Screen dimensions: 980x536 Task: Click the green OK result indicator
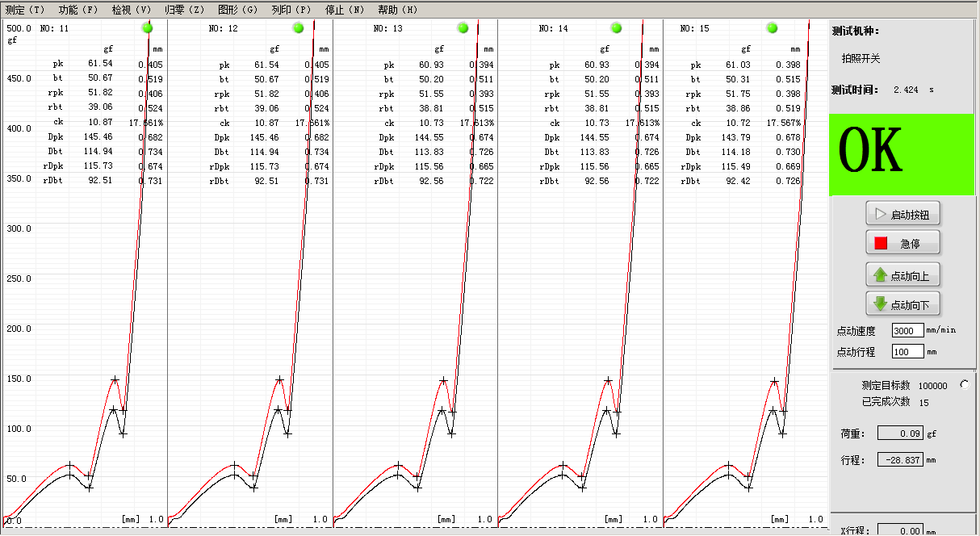[x=904, y=154]
